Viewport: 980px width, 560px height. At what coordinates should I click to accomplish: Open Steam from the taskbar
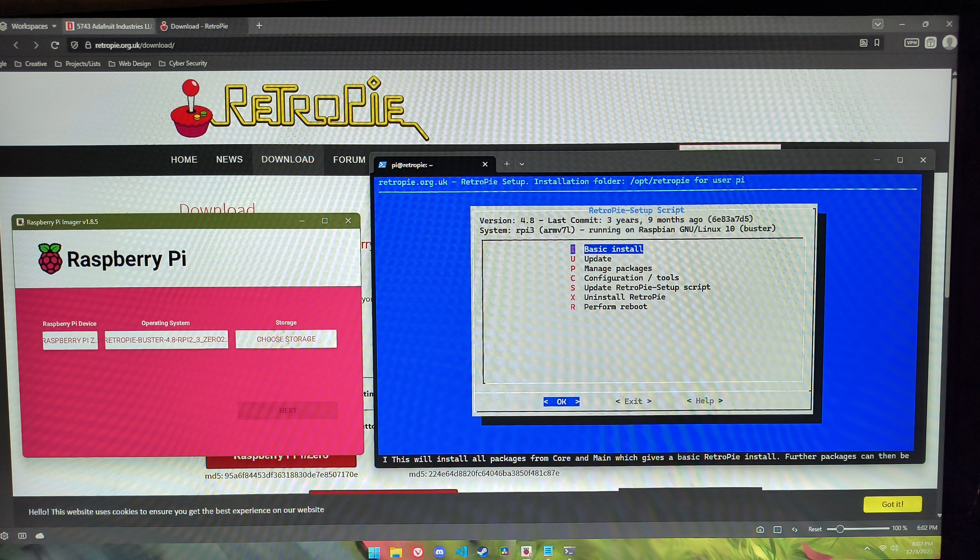coord(482,552)
